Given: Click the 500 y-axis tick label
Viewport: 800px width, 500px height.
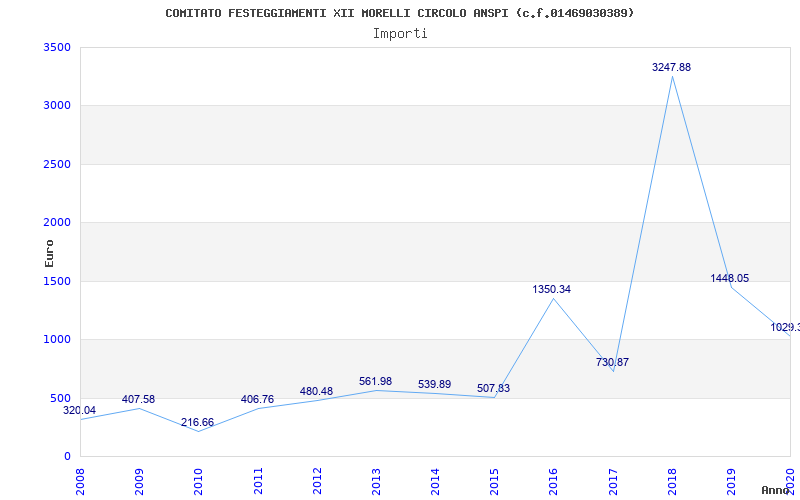Looking at the screenshot, I should (60, 398).
